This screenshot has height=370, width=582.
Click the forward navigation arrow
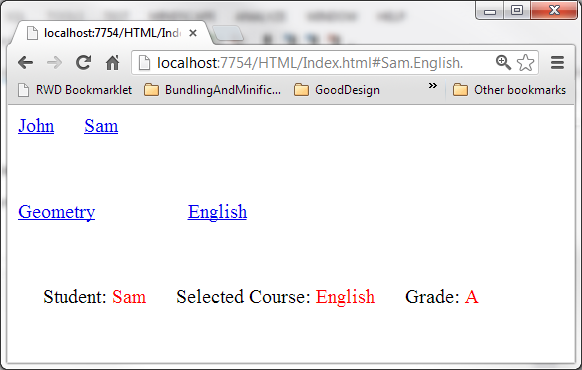[55, 63]
